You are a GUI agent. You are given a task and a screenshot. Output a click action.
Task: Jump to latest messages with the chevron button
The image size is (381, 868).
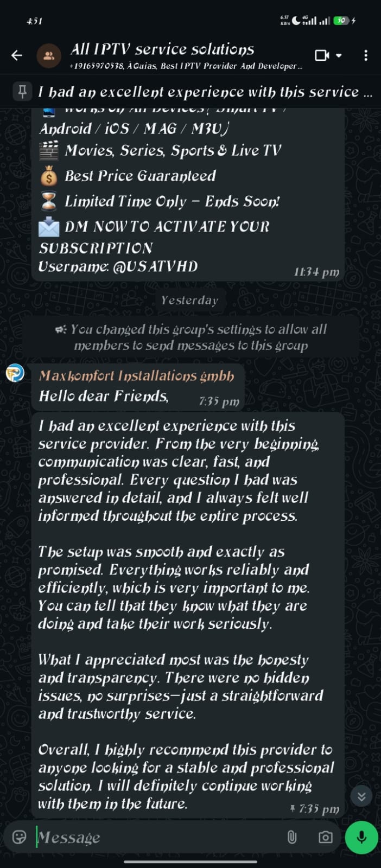tap(360, 796)
